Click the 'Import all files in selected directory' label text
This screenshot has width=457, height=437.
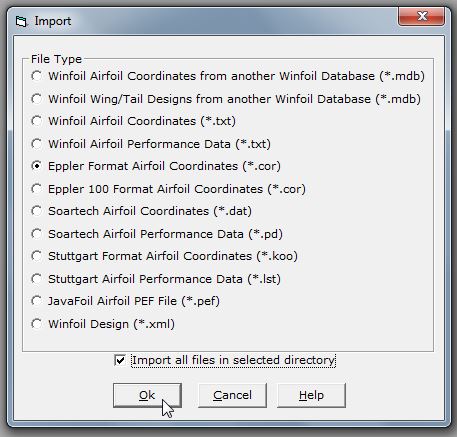233,360
